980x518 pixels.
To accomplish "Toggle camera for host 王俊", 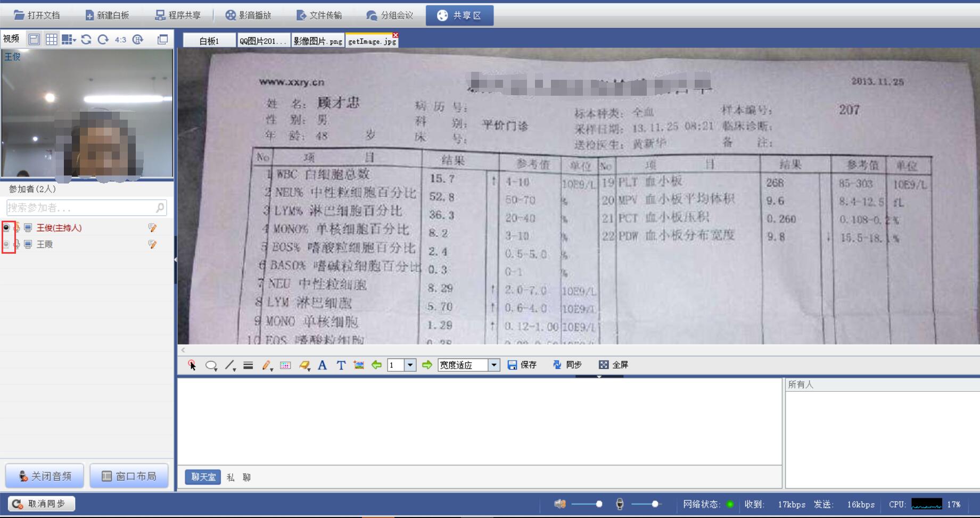I will click(6, 228).
